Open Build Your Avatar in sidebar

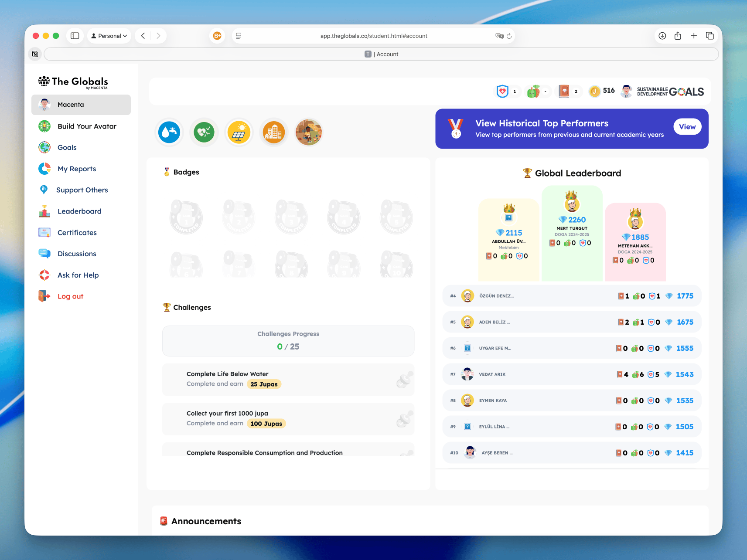pyautogui.click(x=87, y=126)
